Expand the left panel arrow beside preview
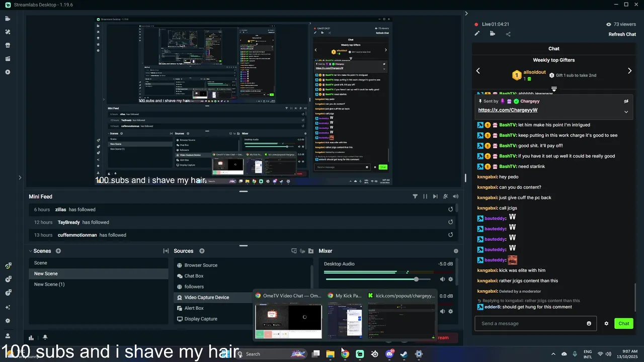This screenshot has width=644, height=362. [20, 177]
